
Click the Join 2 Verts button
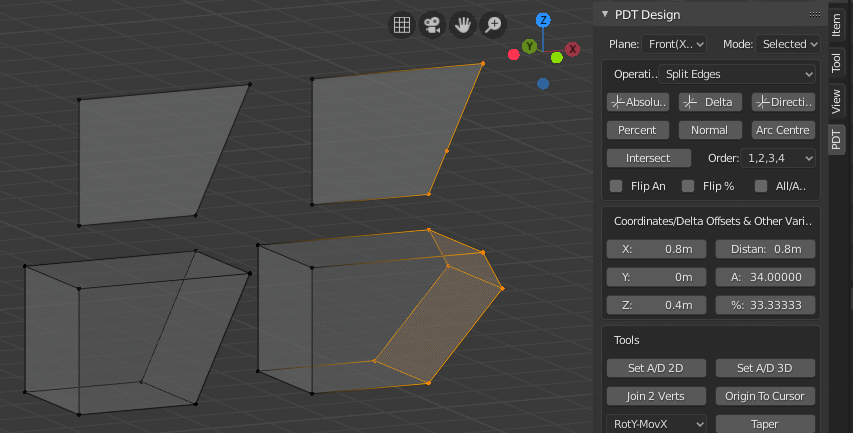pyautogui.click(x=656, y=396)
